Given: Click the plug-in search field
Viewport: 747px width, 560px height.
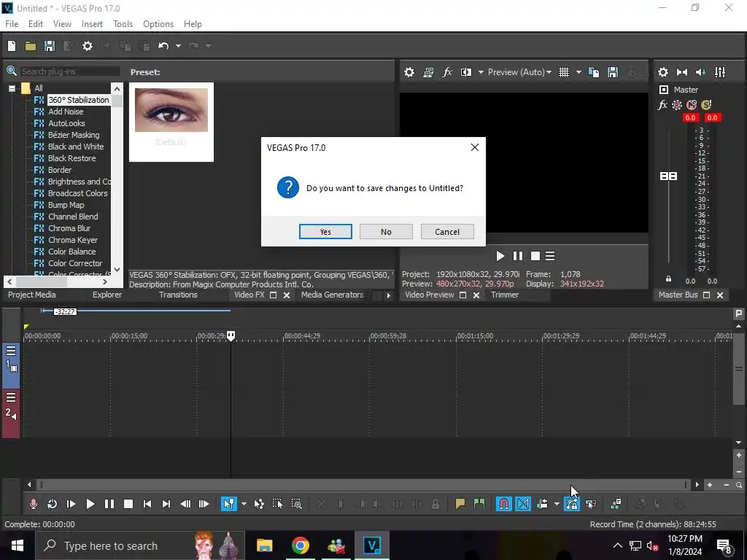Looking at the screenshot, I should [x=69, y=71].
